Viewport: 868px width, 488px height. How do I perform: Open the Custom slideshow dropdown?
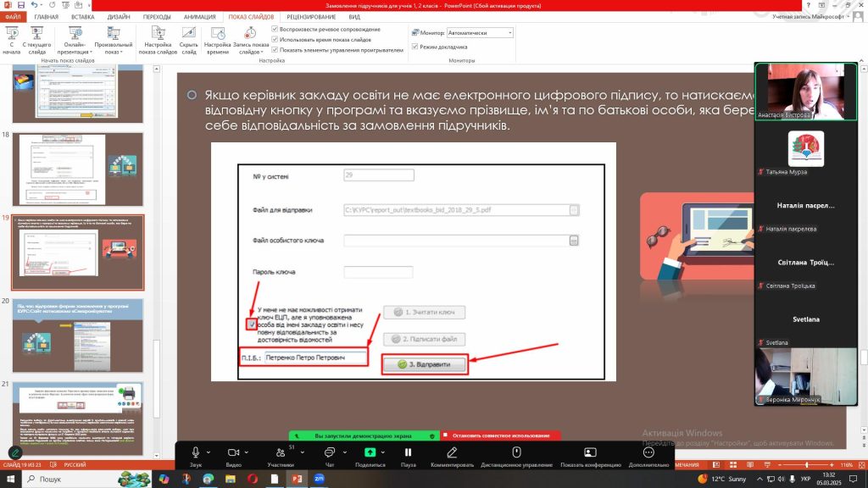[x=113, y=41]
